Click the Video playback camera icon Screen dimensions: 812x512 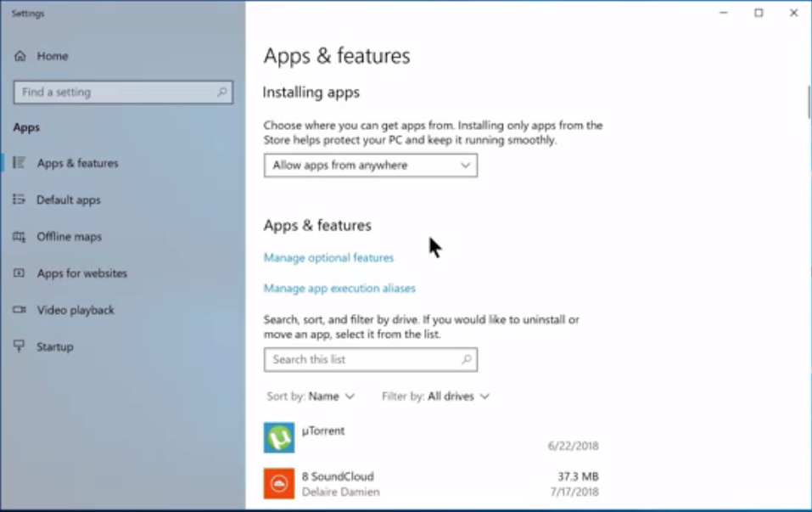point(20,310)
